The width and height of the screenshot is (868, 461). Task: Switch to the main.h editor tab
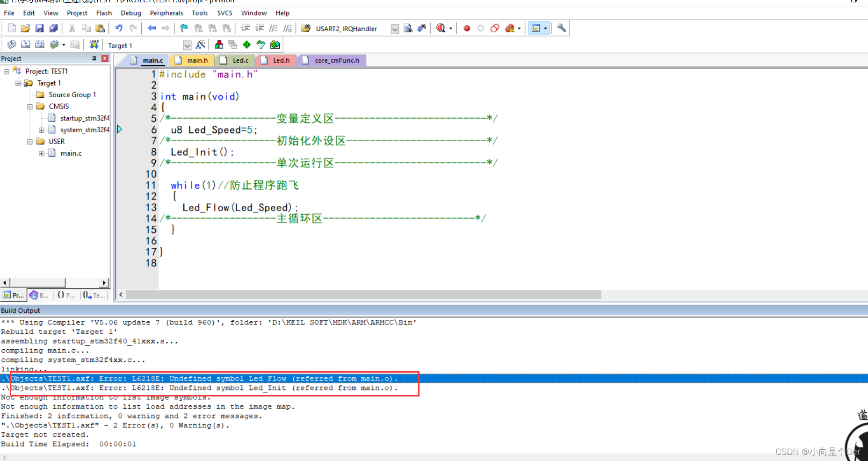point(192,60)
